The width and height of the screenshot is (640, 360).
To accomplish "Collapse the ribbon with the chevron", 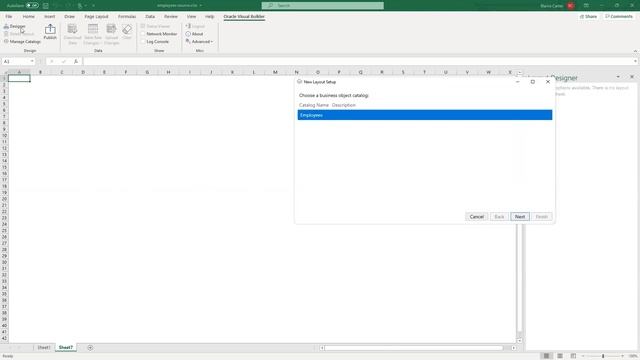I will pos(635,51).
